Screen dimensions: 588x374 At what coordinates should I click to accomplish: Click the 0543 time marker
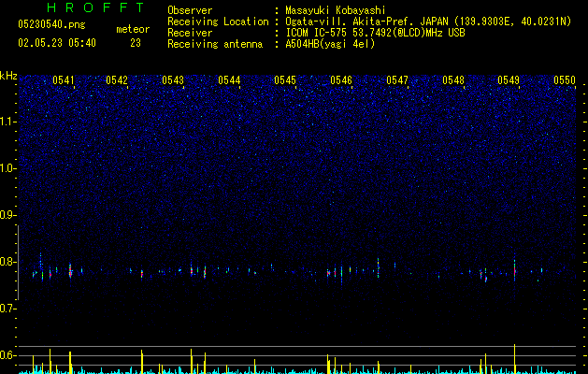click(x=173, y=80)
